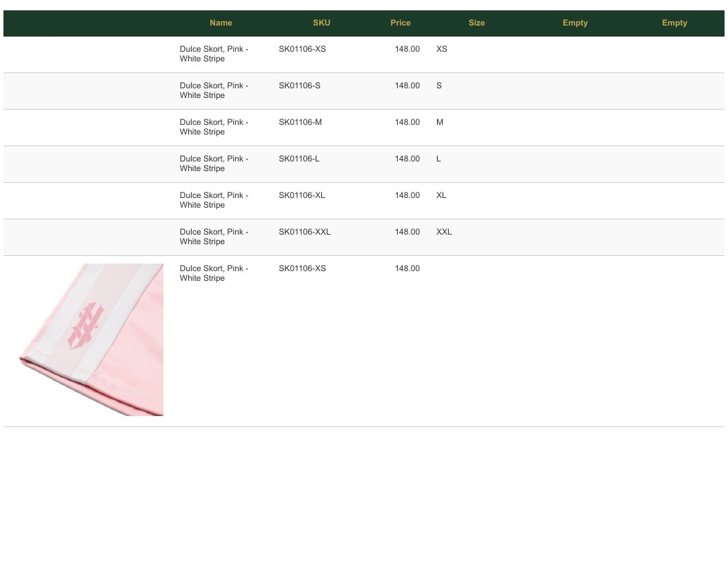Click the last Empty column header

click(x=674, y=23)
